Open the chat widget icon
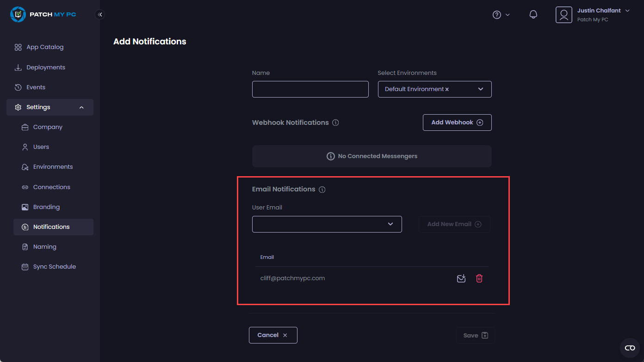The image size is (644, 362). (630, 348)
